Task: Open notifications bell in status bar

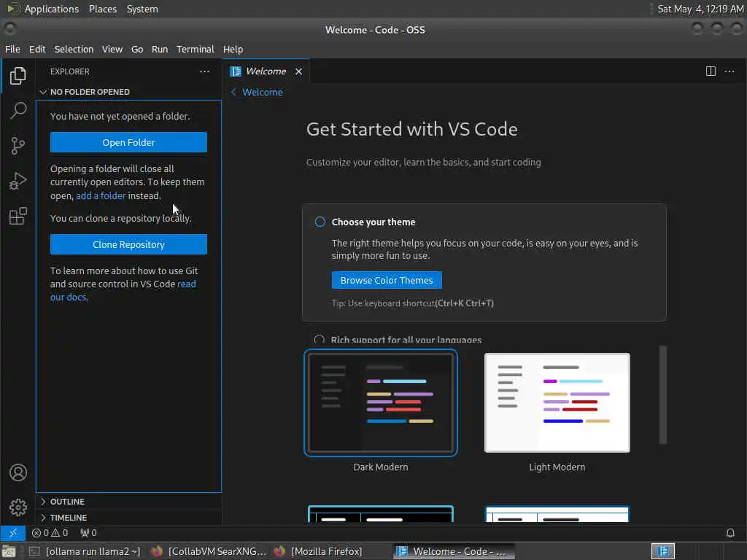Action: point(729,533)
